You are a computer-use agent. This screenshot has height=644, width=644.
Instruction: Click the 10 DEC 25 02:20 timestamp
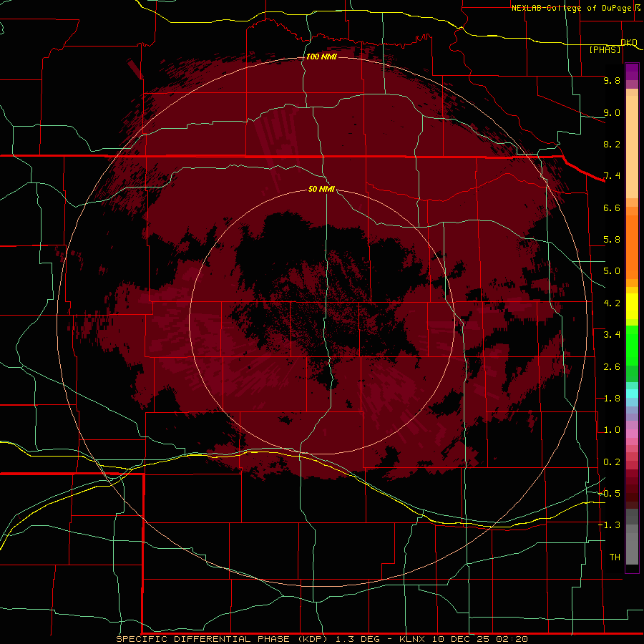pos(479,639)
